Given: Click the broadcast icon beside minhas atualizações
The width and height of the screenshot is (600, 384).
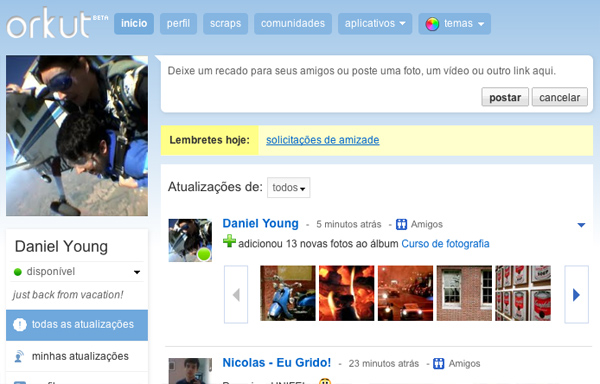Looking at the screenshot, I should (19, 356).
